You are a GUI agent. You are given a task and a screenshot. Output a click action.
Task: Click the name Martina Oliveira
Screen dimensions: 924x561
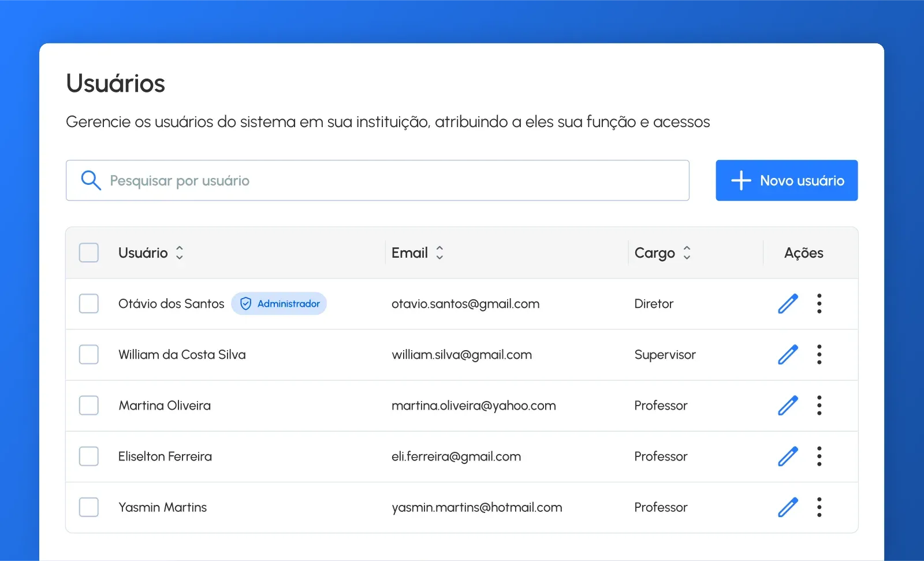pos(165,405)
